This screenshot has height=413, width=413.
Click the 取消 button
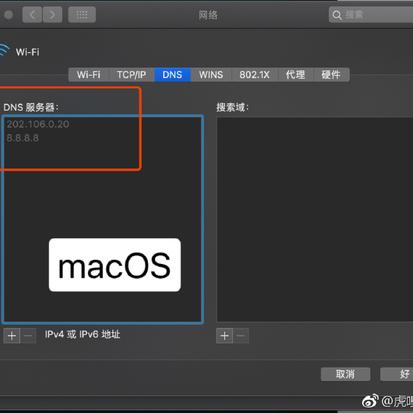(345, 374)
